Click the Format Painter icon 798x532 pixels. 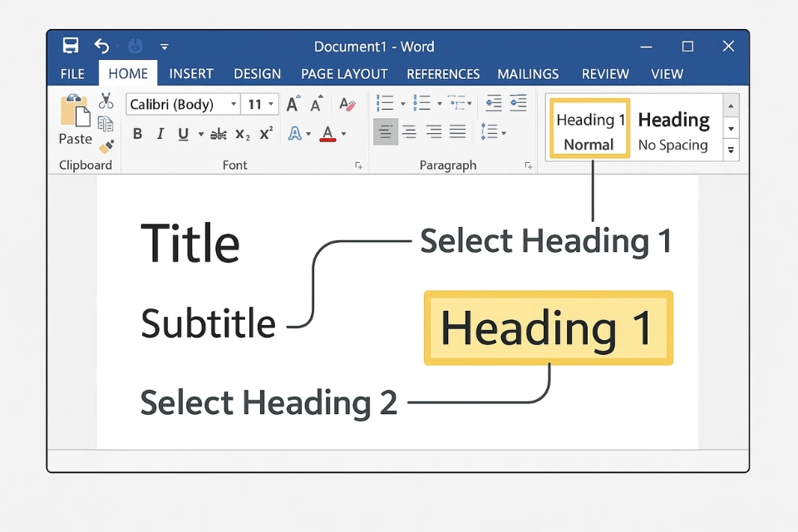click(106, 147)
